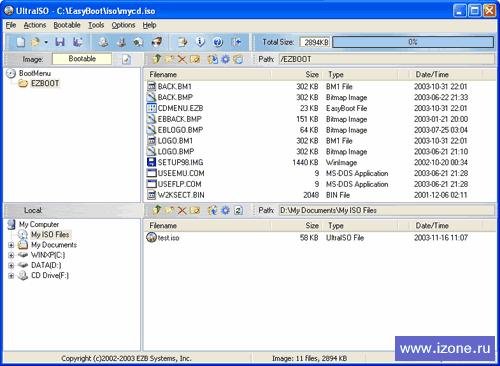
Task: Click the Save floppy disk icon
Action: pos(60,42)
